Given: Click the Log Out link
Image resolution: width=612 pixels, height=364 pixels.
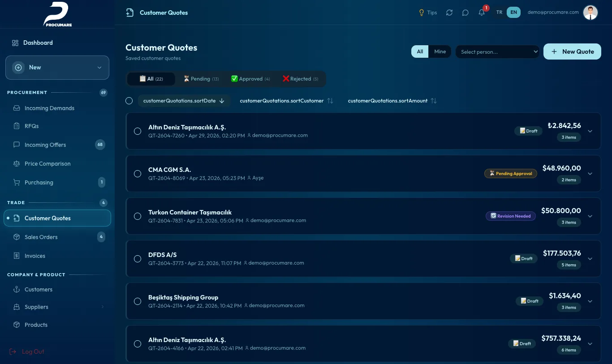Looking at the screenshot, I should 27,351.
